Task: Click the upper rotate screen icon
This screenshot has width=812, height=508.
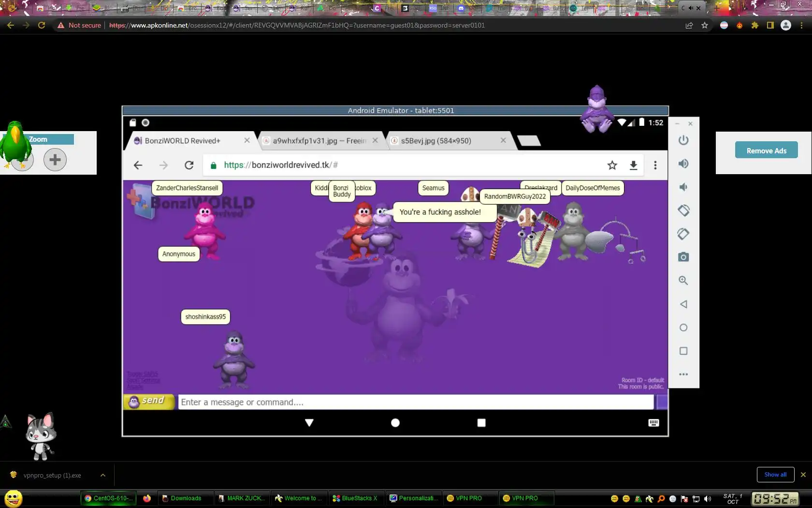Action: (683, 210)
